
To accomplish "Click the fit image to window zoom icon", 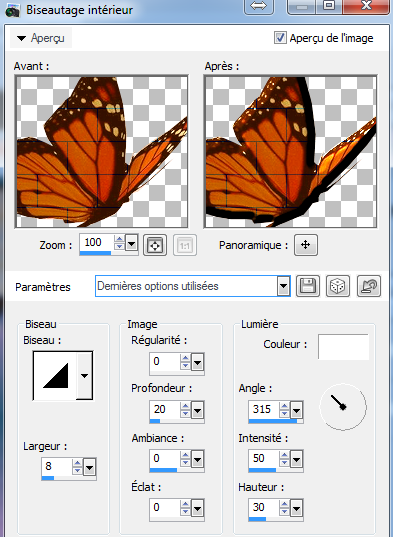I will click(x=155, y=245).
